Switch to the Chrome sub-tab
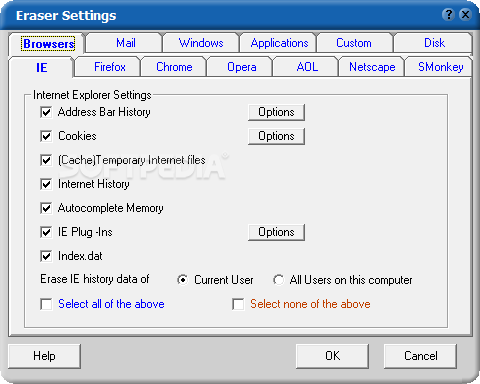 [174, 67]
